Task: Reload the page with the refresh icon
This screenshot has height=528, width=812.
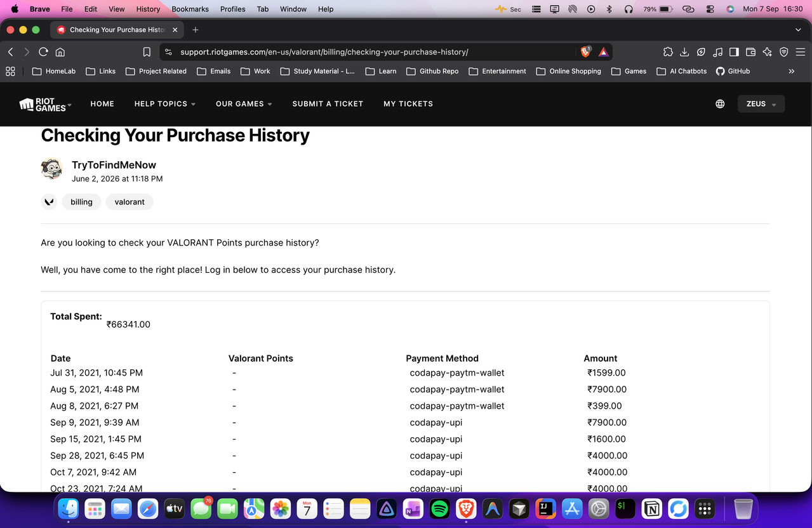Action: tap(43, 52)
